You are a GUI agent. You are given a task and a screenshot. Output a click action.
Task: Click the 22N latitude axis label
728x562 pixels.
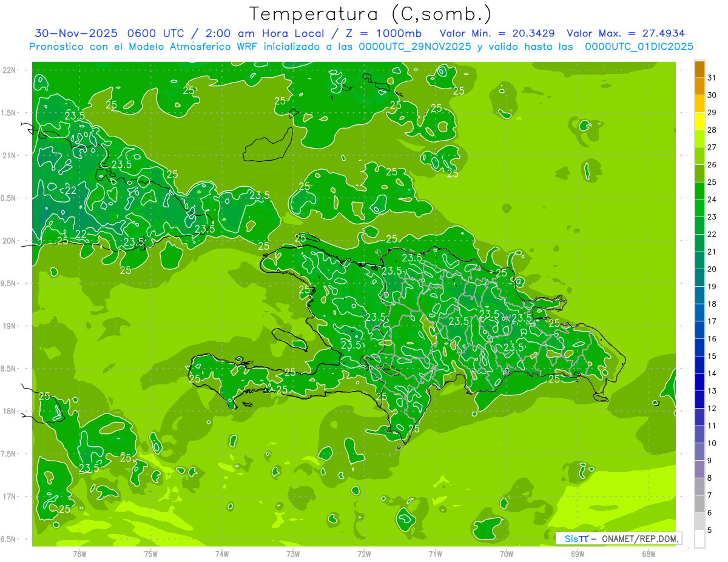9,70
